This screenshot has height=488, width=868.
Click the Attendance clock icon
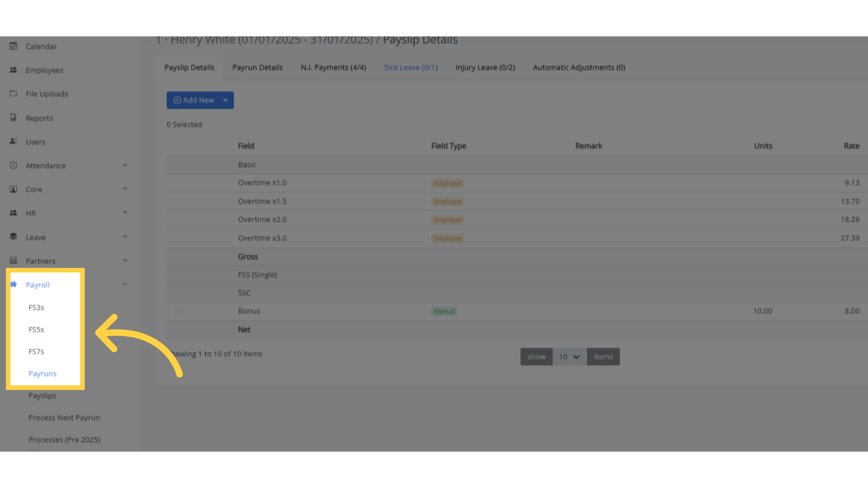(x=14, y=165)
